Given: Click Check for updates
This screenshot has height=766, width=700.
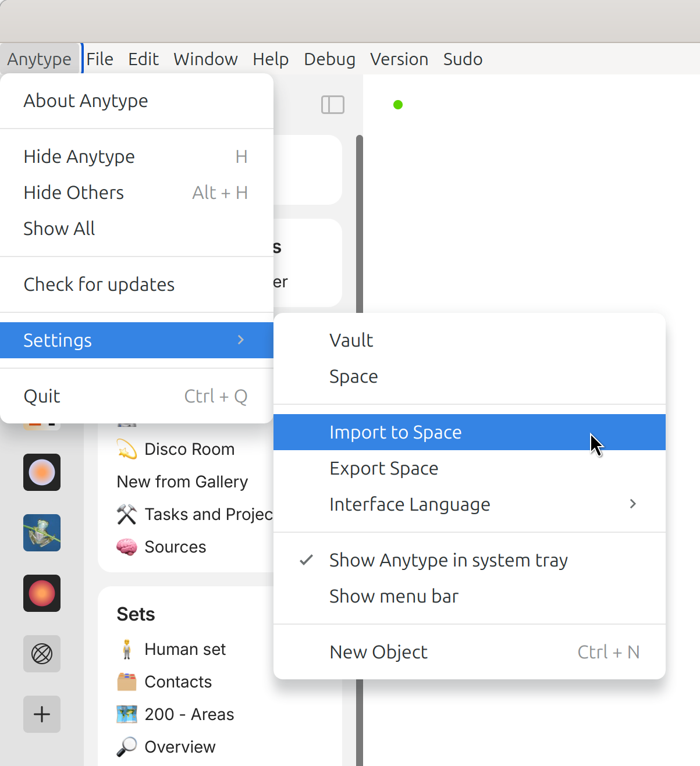Looking at the screenshot, I should point(99,284).
